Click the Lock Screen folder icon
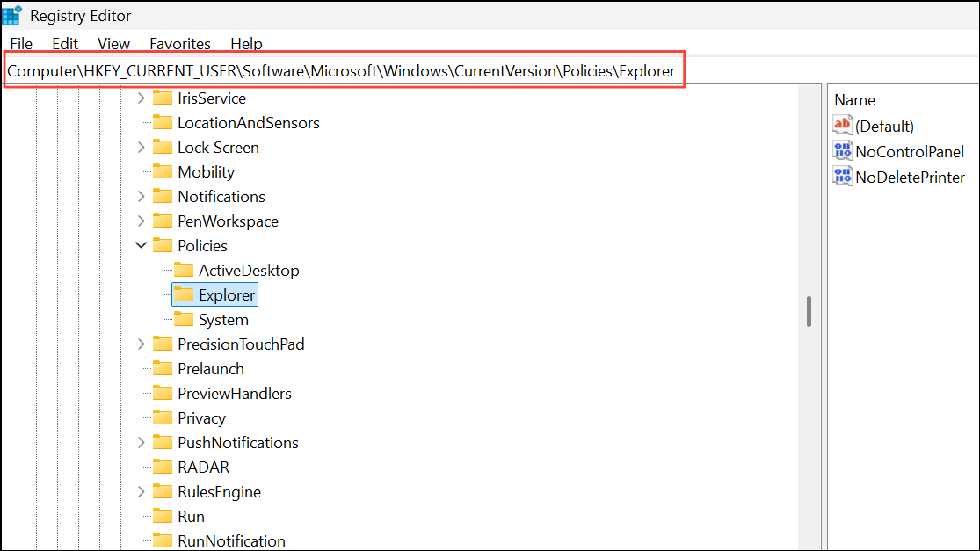Viewport: 980px width, 551px height. (163, 148)
